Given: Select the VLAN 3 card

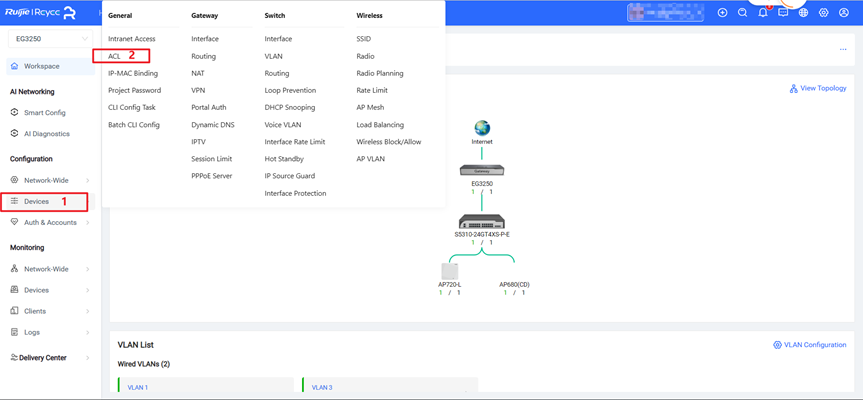Looking at the screenshot, I should (390, 385).
